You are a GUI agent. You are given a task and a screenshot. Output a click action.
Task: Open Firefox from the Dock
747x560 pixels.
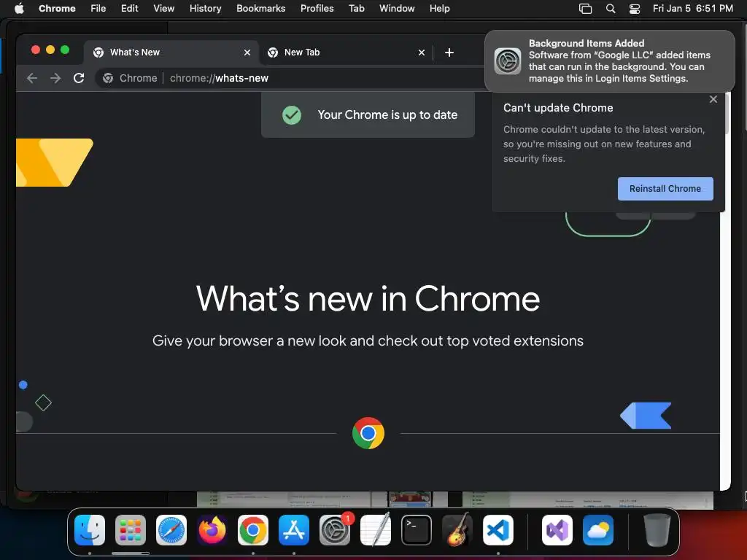(x=212, y=530)
